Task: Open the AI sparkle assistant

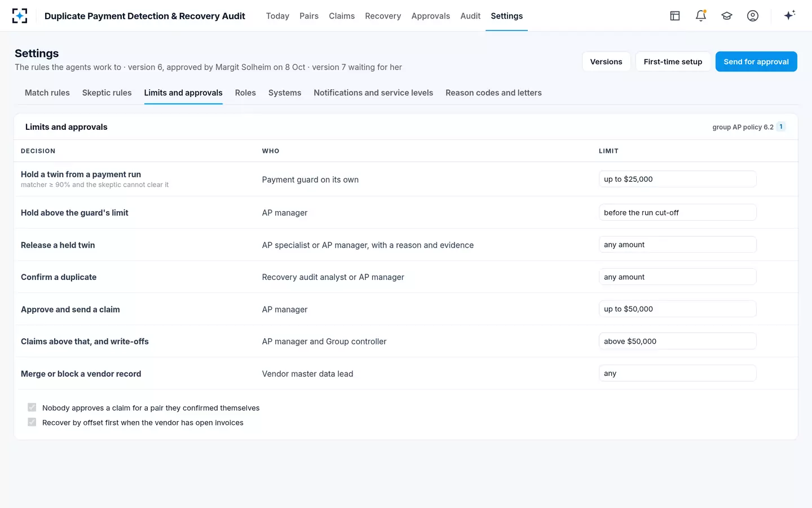Action: (789, 15)
